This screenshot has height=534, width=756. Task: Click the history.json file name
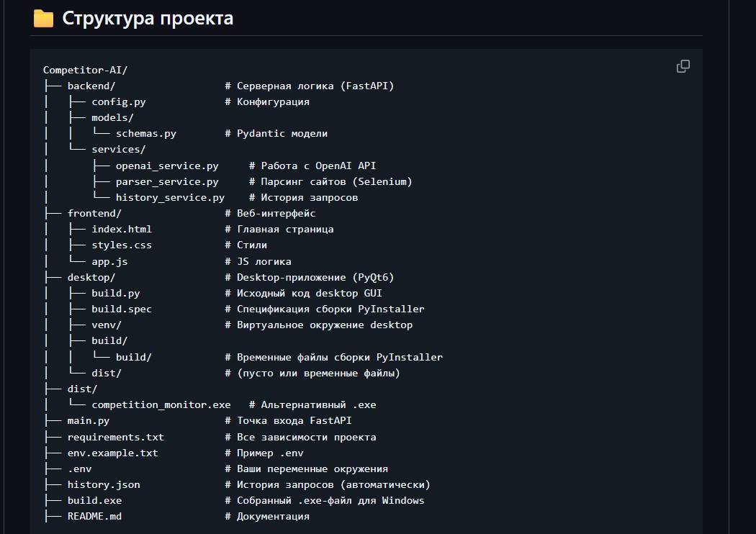[104, 484]
